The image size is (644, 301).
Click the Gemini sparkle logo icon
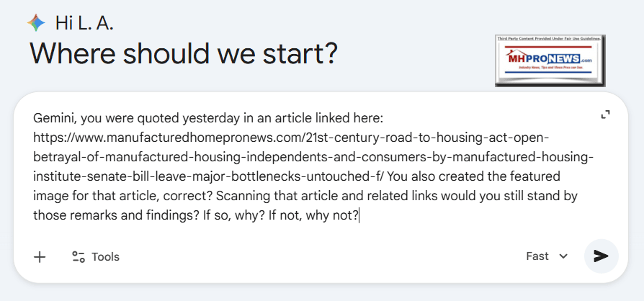click(36, 23)
